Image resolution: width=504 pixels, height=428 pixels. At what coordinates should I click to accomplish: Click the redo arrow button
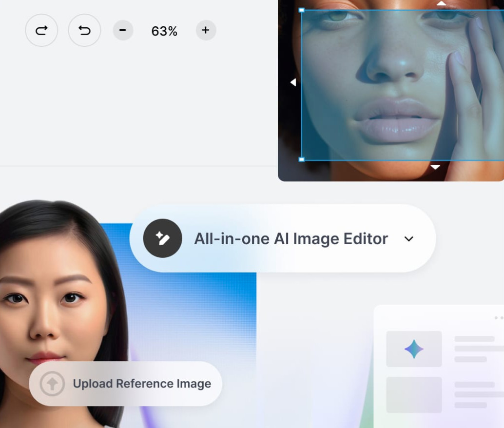(x=41, y=31)
